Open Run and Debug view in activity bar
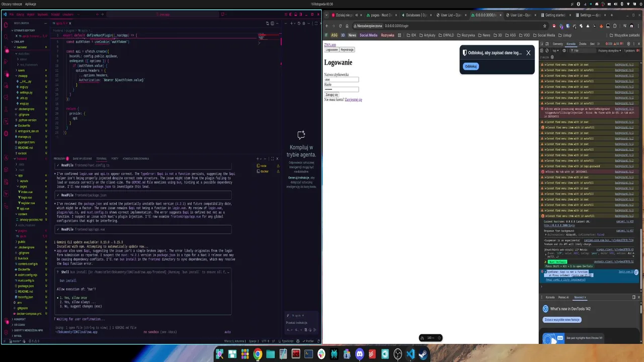Viewport: 644px width, 362px height. 6,61
